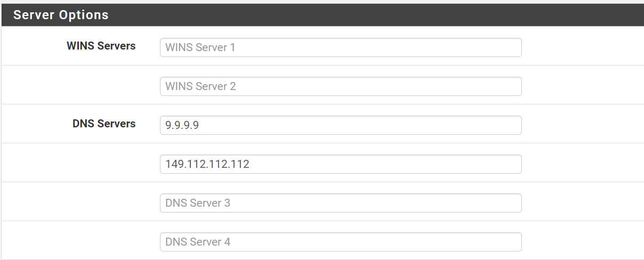Activate the first DNS server entry box
This screenshot has width=644, height=260.
341,125
